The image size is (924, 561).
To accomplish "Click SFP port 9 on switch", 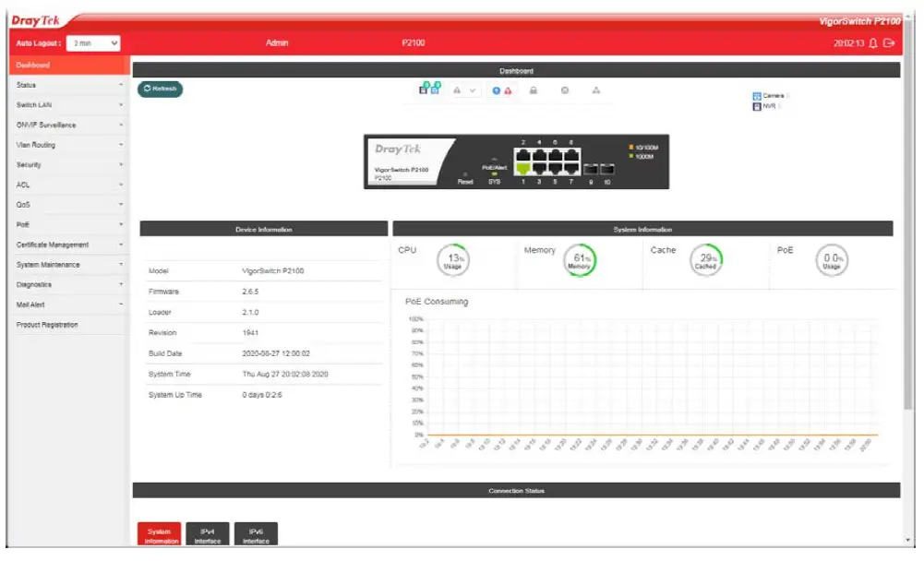I will pos(591,170).
